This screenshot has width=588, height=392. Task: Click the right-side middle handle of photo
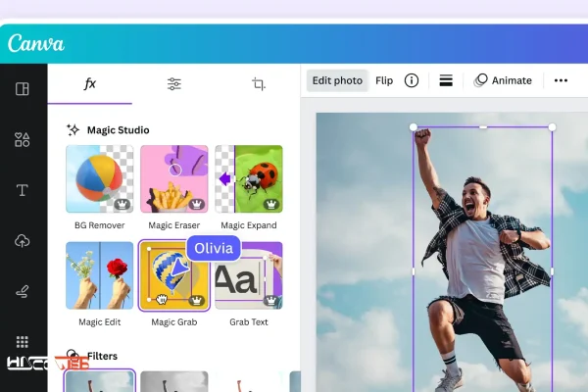pos(552,270)
